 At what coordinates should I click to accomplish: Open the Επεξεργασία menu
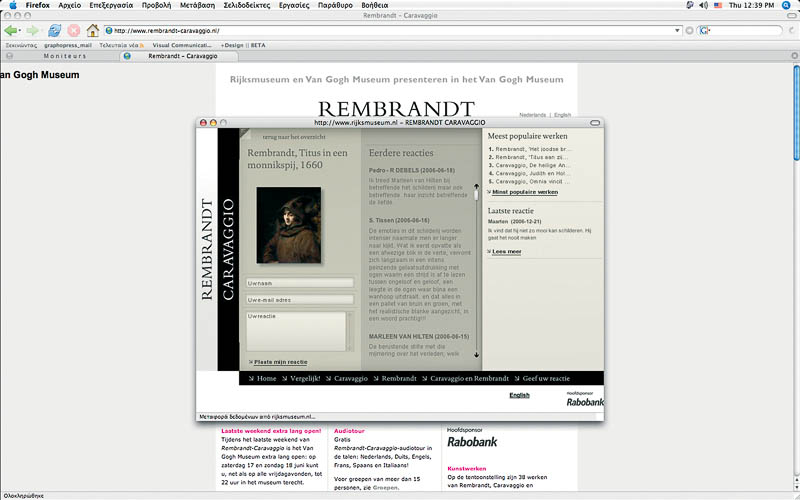pyautogui.click(x=111, y=5)
